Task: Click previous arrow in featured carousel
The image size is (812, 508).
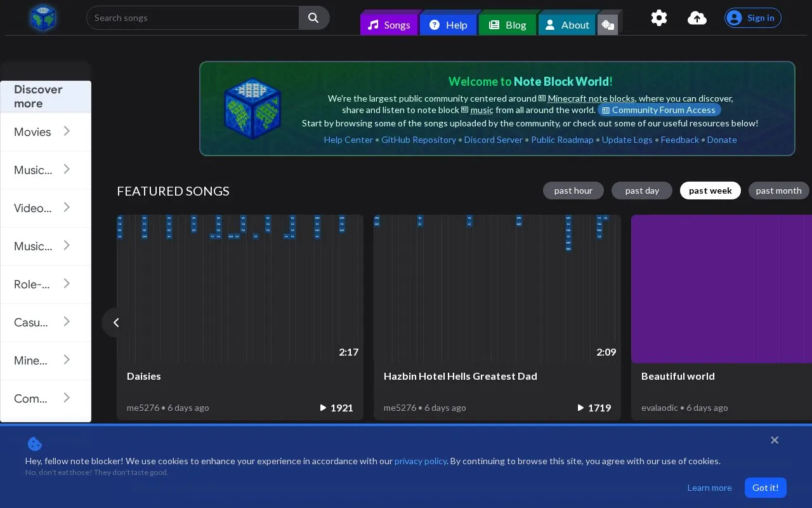Action: click(x=116, y=323)
